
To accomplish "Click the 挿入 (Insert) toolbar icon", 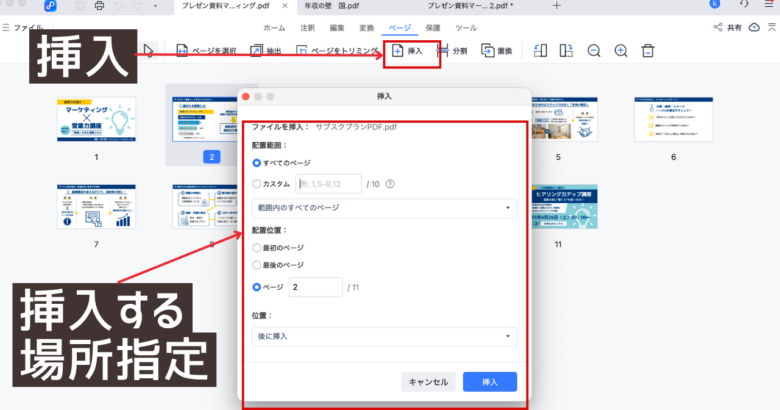I will click(x=397, y=51).
